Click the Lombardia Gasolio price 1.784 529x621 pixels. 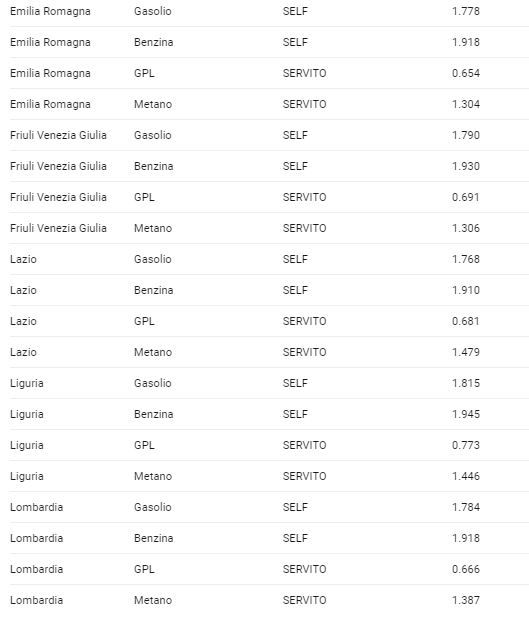coord(466,507)
